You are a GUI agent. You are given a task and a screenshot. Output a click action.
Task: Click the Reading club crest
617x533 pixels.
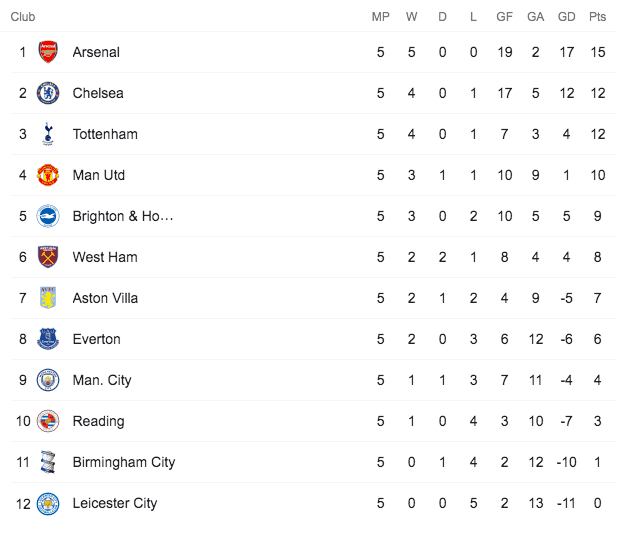pos(48,421)
